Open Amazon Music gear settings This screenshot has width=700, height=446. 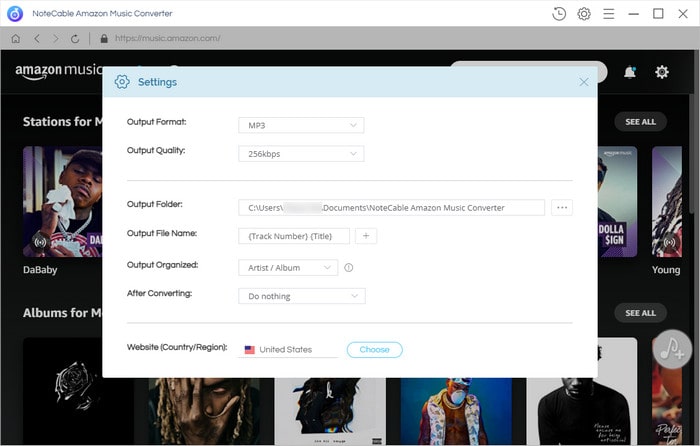(662, 72)
